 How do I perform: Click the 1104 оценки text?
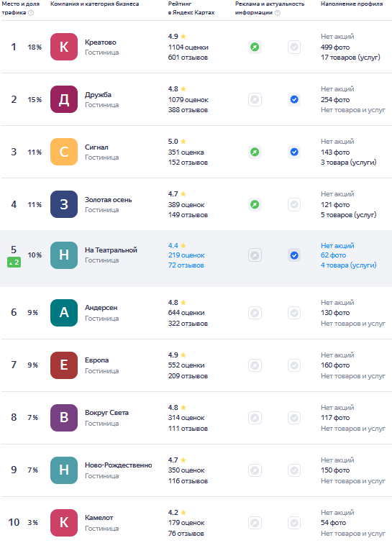click(x=188, y=47)
